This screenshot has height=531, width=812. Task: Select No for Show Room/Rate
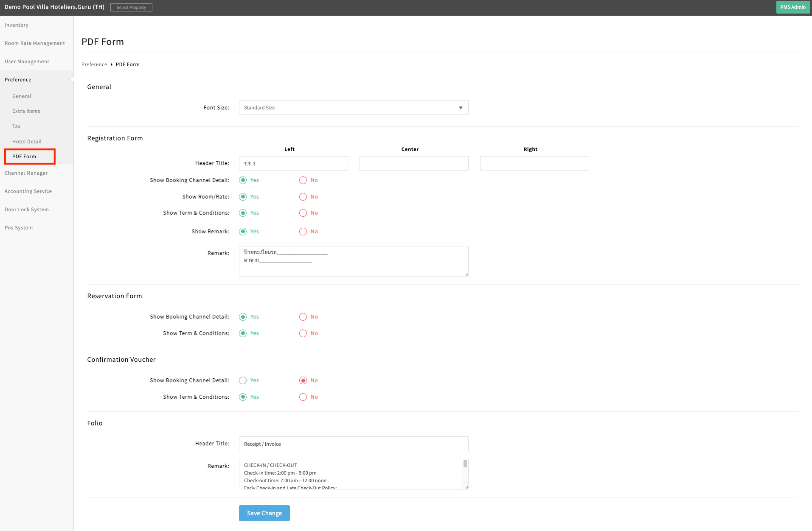[303, 197]
